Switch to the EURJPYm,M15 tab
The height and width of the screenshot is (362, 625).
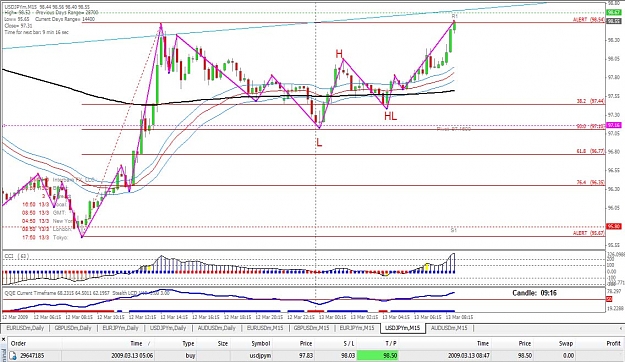click(357, 328)
